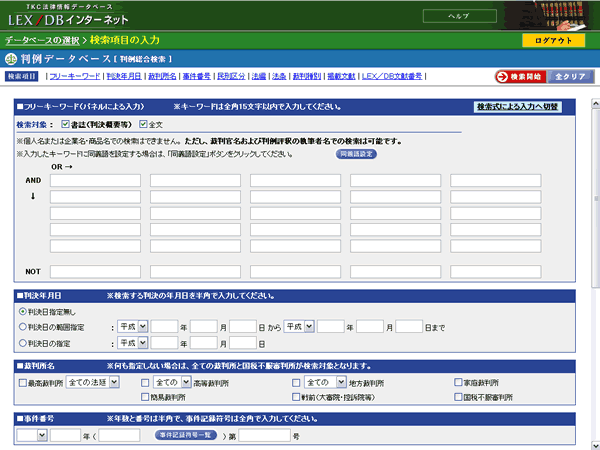Open the ヘルプ help button
The height and width of the screenshot is (450, 600).
click(x=460, y=16)
